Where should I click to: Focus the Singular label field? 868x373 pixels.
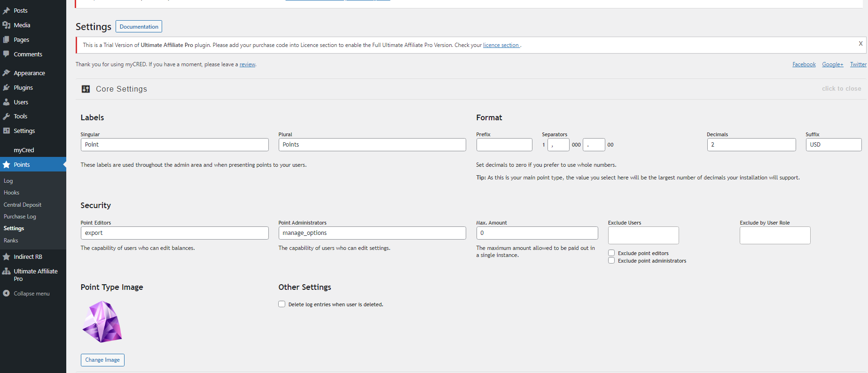point(175,145)
